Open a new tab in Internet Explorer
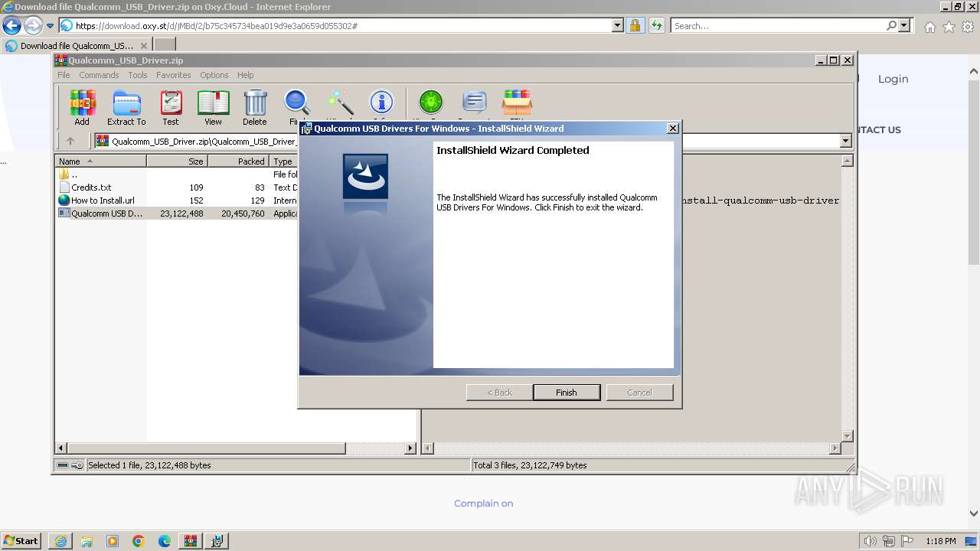This screenshot has width=980, height=551. (165, 45)
